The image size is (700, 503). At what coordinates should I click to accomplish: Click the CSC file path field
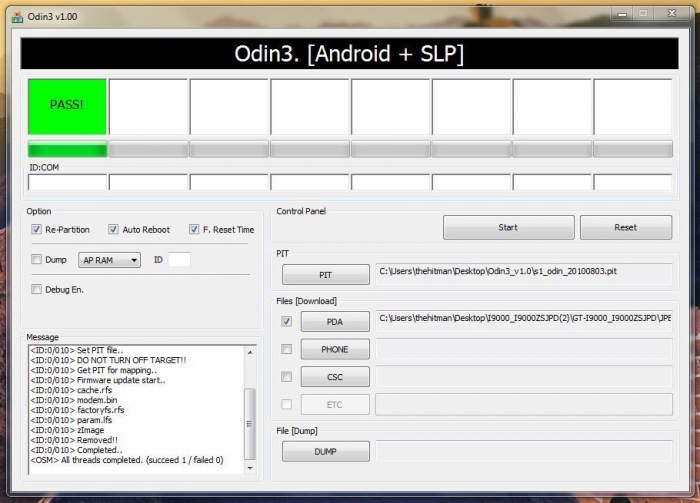(524, 377)
